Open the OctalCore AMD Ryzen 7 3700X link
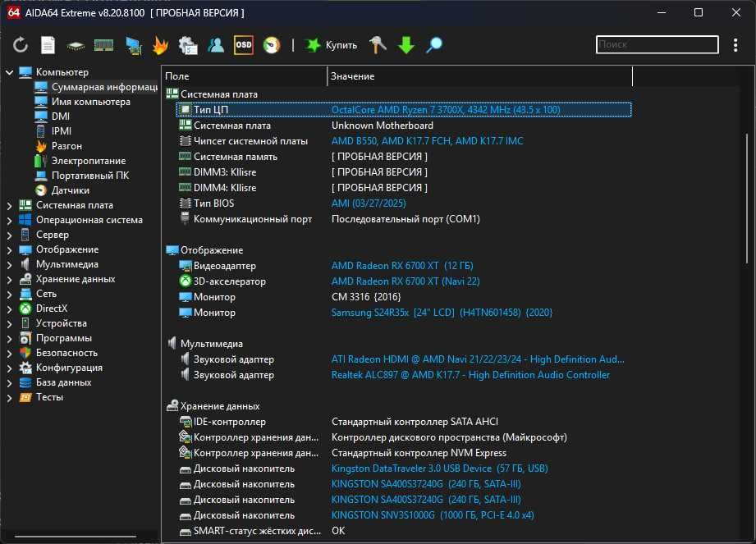The image size is (756, 544). coord(446,110)
